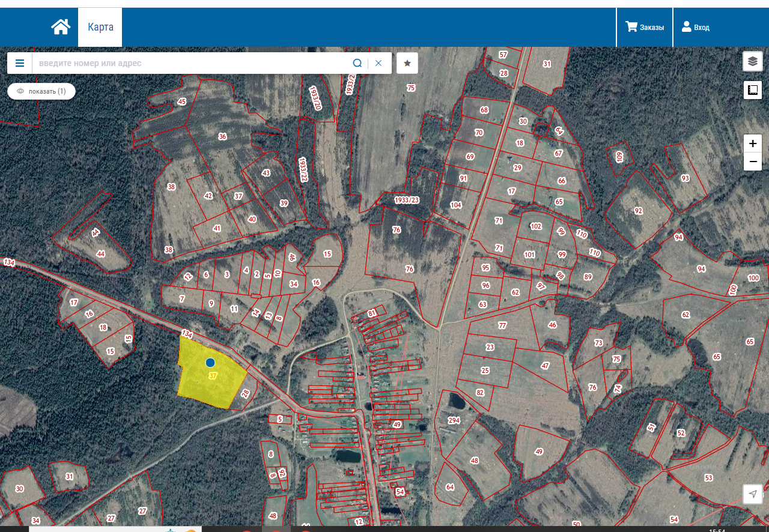The height and width of the screenshot is (532, 769).
Task: Select parcel labeled 41
Action: tap(217, 228)
